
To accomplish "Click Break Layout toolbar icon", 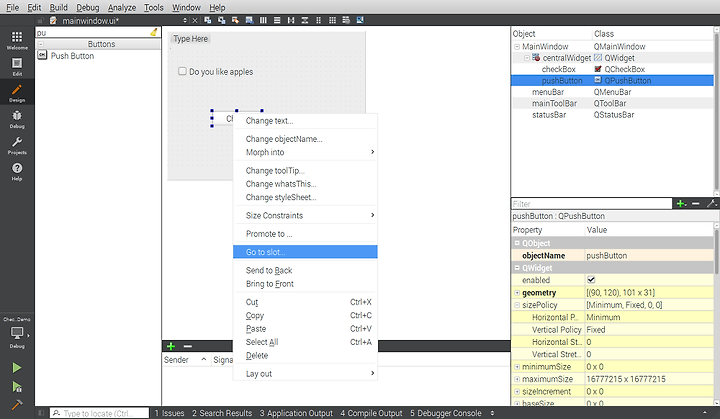I will [x=346, y=20].
